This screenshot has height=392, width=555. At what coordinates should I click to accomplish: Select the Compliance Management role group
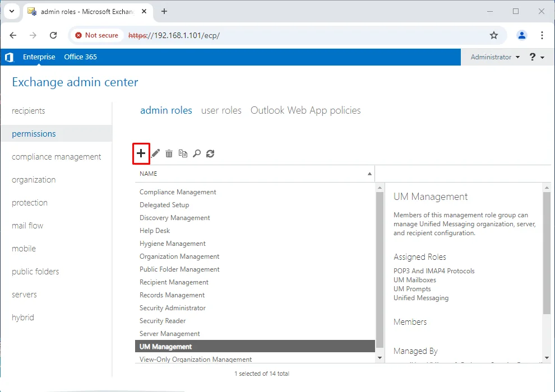pyautogui.click(x=255, y=192)
